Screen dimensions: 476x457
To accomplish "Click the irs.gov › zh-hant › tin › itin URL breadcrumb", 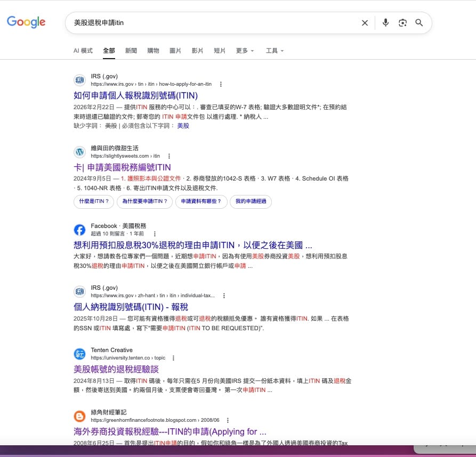I will (x=152, y=296).
